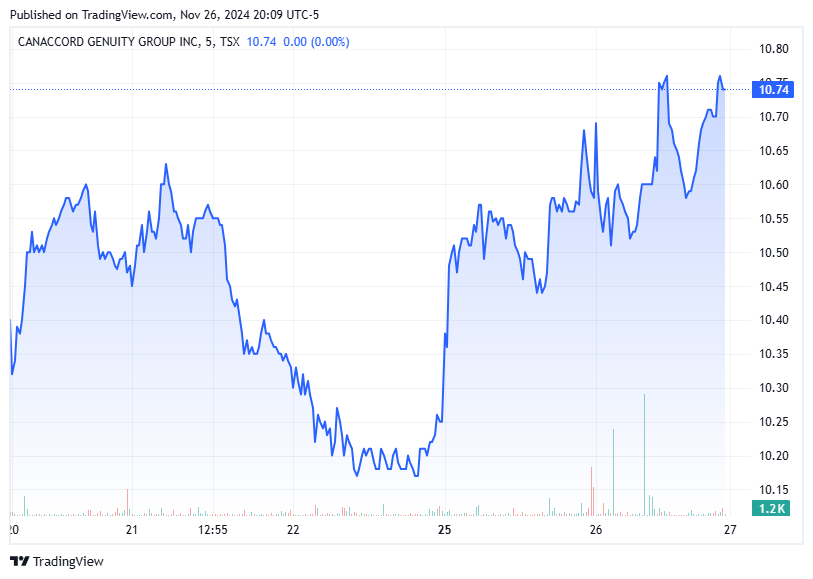
Task: Click the CANACCORD GENUITY GROUP INC symbol title
Action: (x=108, y=42)
